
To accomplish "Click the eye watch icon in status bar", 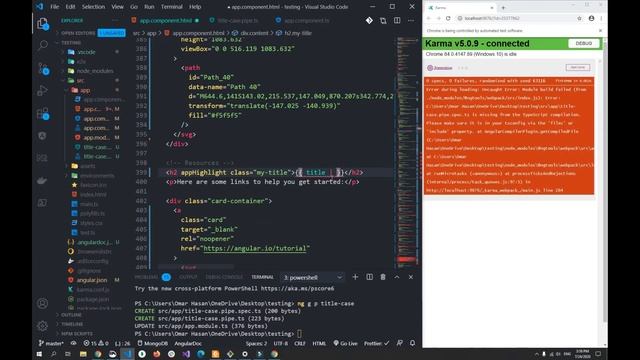I will pos(73,343).
